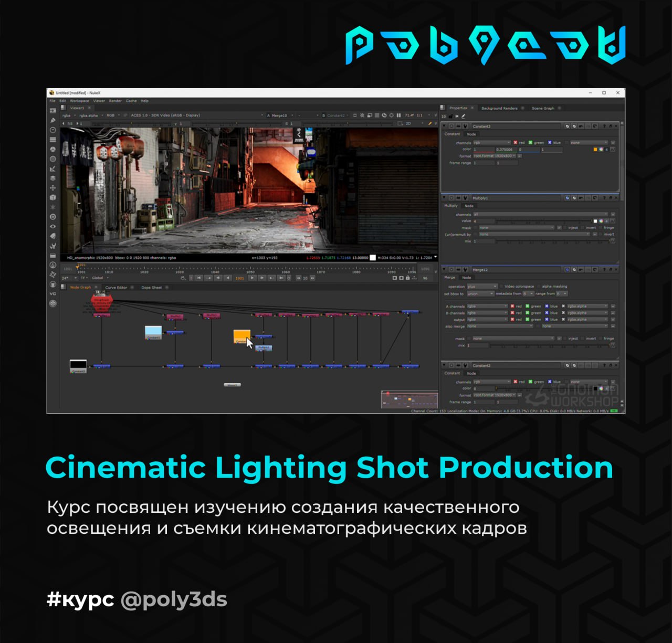This screenshot has width=672, height=643.
Task: Open the viewer rgba layer dropdown
Action: click(x=69, y=115)
